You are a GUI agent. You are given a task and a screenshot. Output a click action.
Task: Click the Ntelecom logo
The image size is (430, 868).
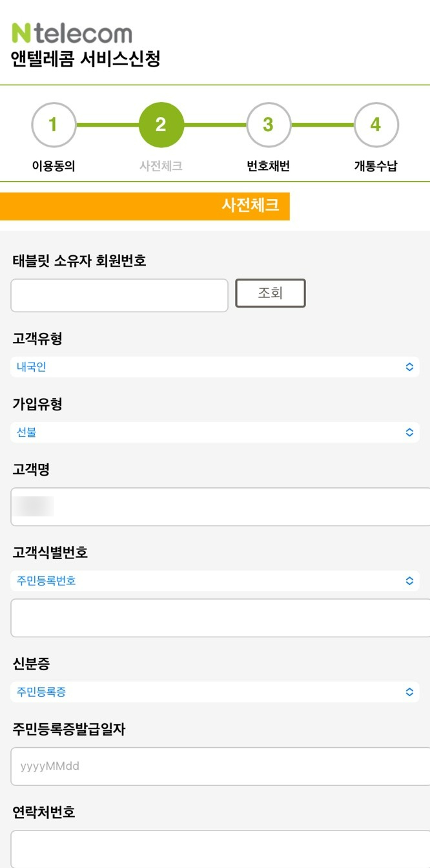[72, 33]
